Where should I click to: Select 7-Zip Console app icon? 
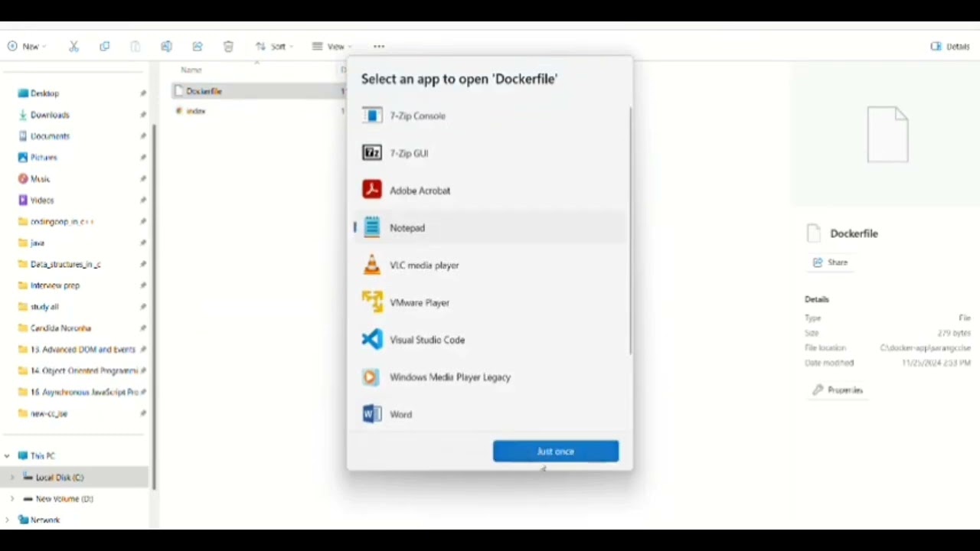point(372,116)
